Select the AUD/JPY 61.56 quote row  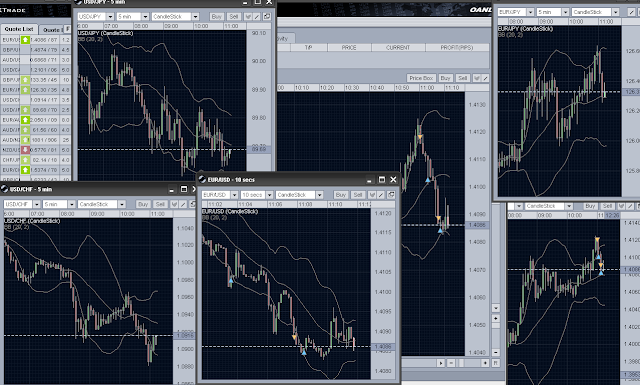[x=36, y=130]
